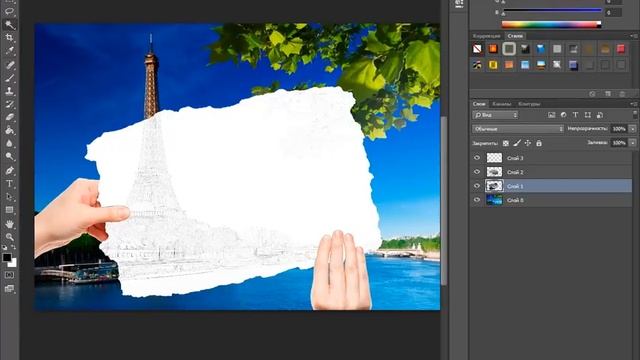The image size is (640, 360).
Task: Select the Lasso tool
Action: click(9, 11)
